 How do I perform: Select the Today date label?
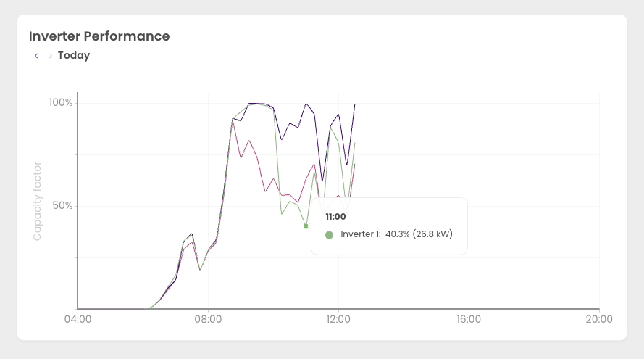tap(74, 56)
